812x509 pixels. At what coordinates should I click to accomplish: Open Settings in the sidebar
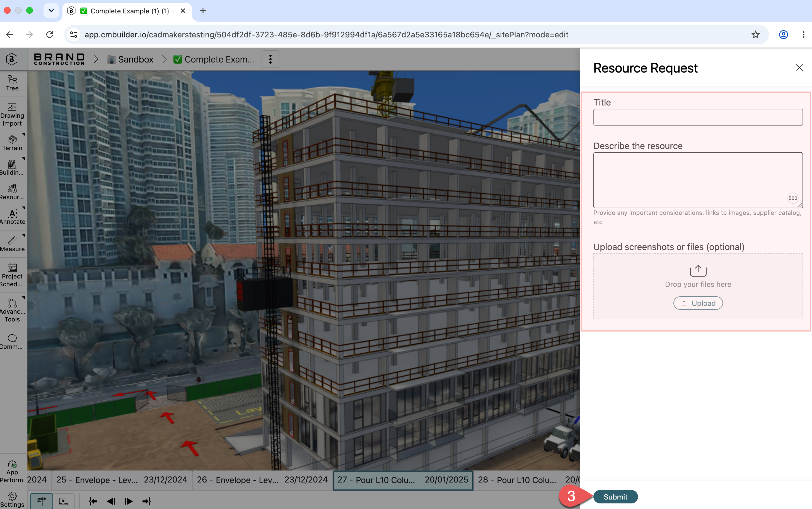tap(12, 500)
